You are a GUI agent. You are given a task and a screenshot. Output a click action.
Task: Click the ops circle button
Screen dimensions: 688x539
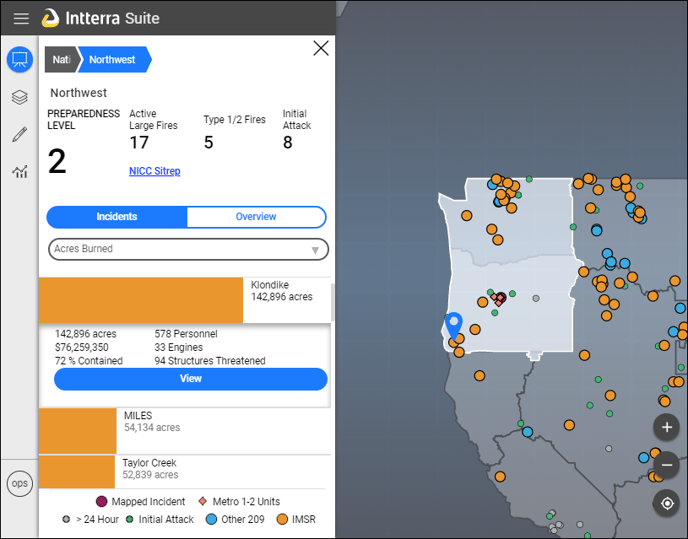point(20,483)
